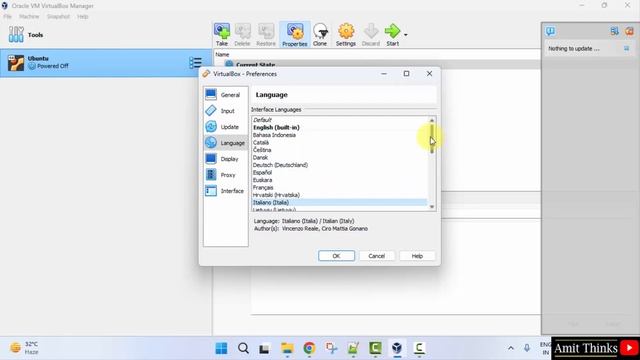Choose Italiano (Italia) language

point(340,202)
